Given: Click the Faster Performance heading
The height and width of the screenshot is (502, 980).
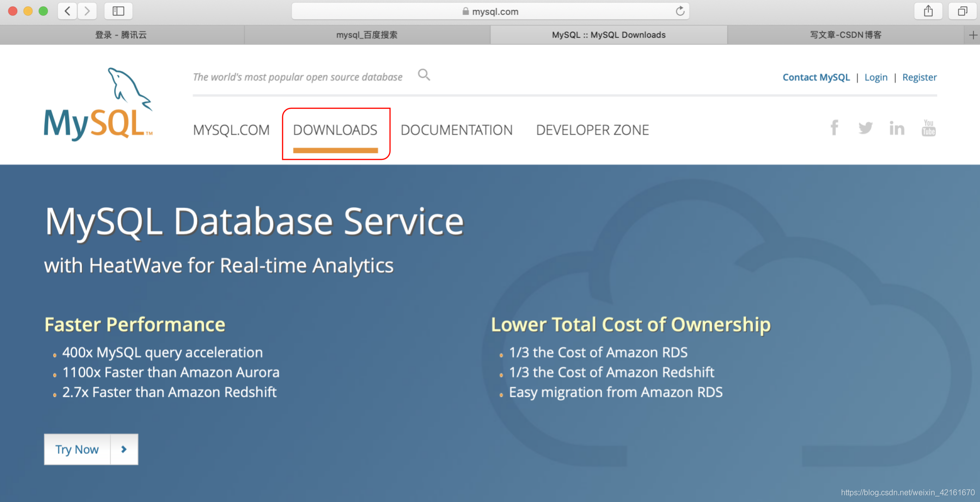Looking at the screenshot, I should (x=135, y=325).
